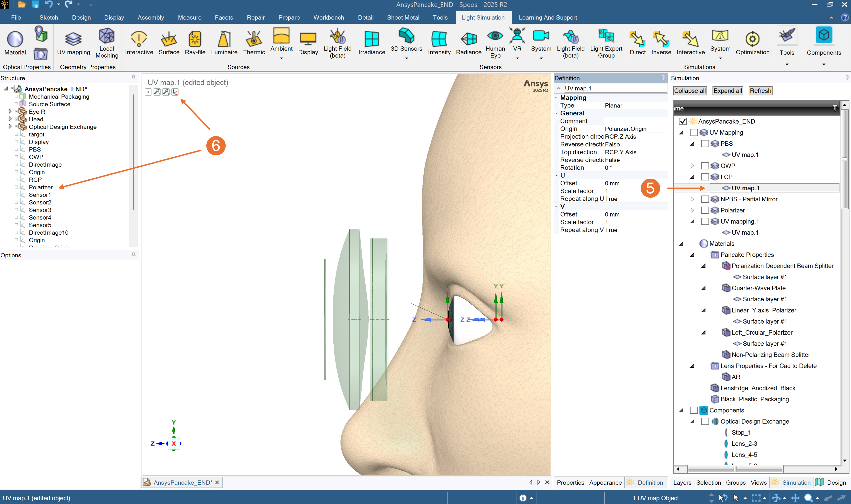This screenshot has height=504, width=851.
Task: Edit the Rotation value field
Action: 635,168
